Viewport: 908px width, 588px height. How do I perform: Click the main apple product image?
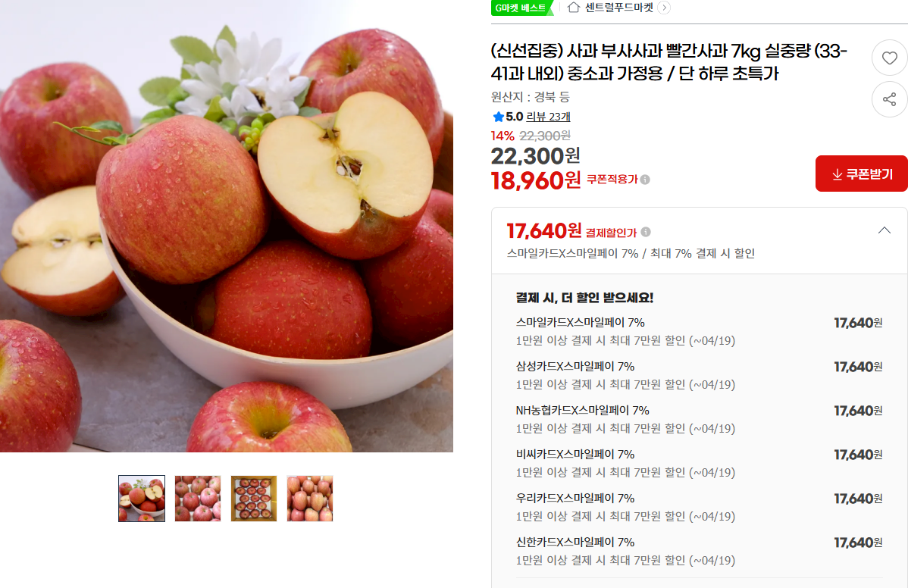click(x=227, y=226)
